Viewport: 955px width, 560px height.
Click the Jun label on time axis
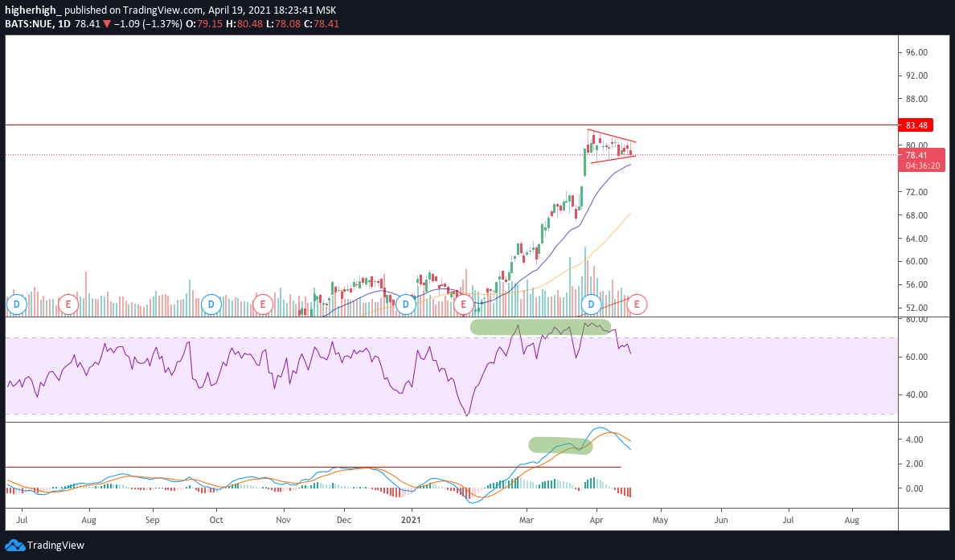click(x=721, y=521)
